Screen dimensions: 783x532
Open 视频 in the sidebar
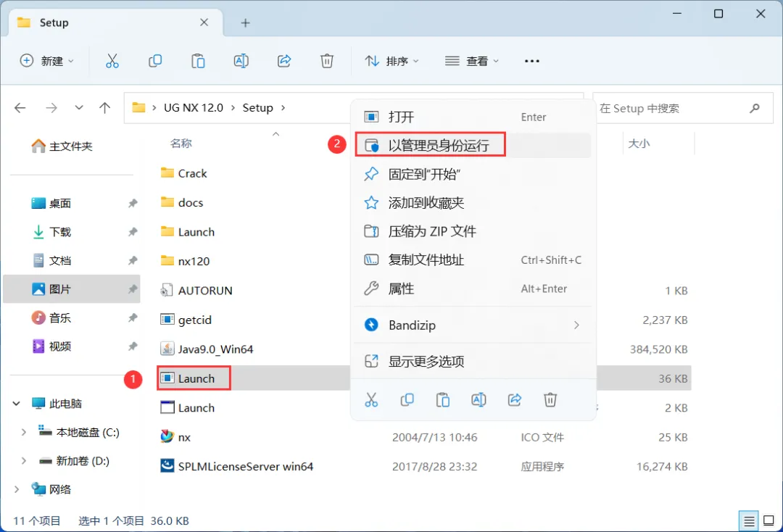pos(52,346)
